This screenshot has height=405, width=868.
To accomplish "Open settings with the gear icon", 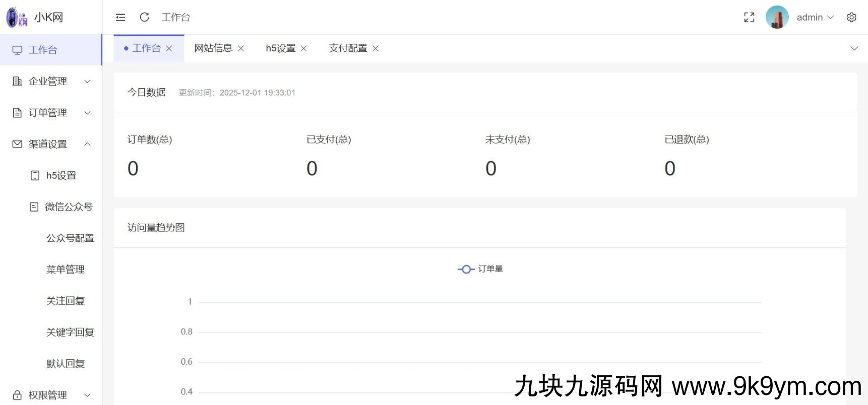I will point(852,17).
